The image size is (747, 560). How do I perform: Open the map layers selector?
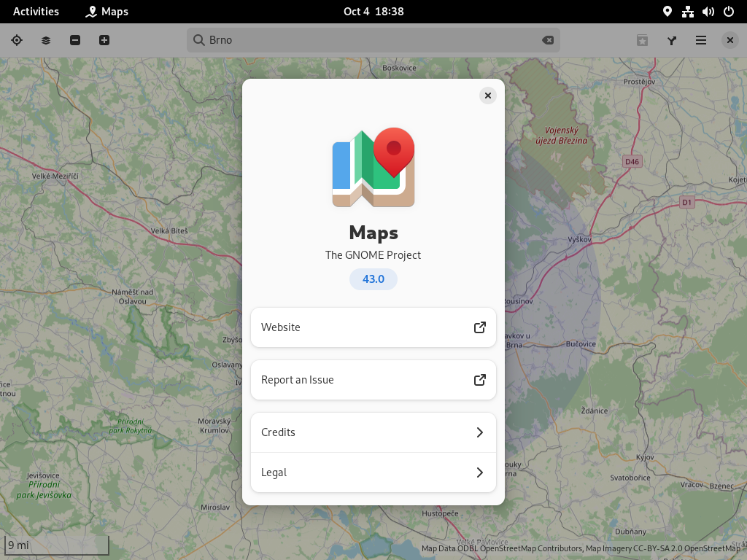(x=46, y=41)
